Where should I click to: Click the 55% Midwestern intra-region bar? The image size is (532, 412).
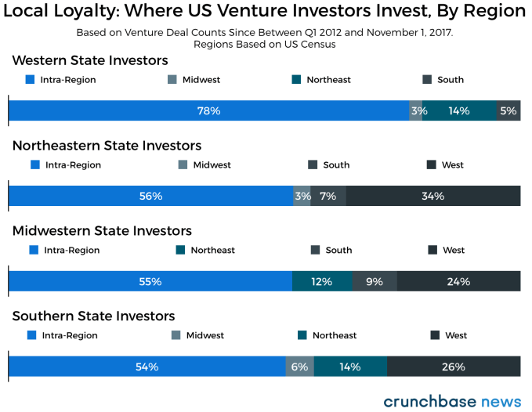(x=150, y=281)
